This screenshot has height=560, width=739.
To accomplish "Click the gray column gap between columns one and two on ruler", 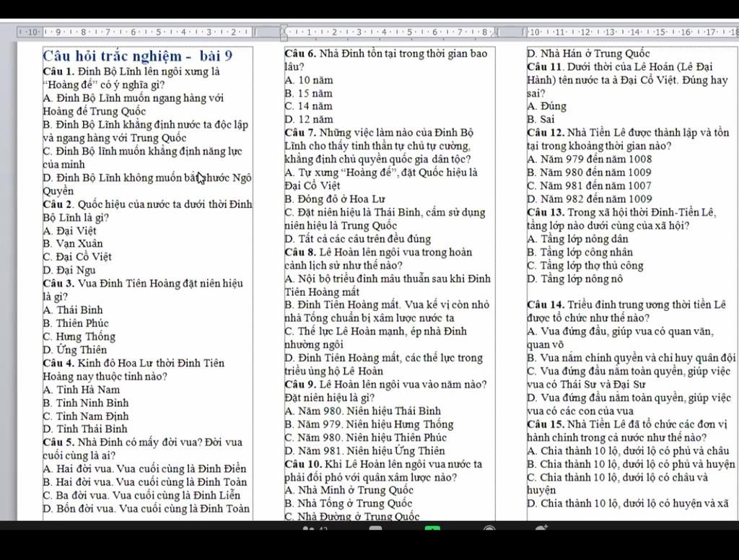I will (x=268, y=32).
